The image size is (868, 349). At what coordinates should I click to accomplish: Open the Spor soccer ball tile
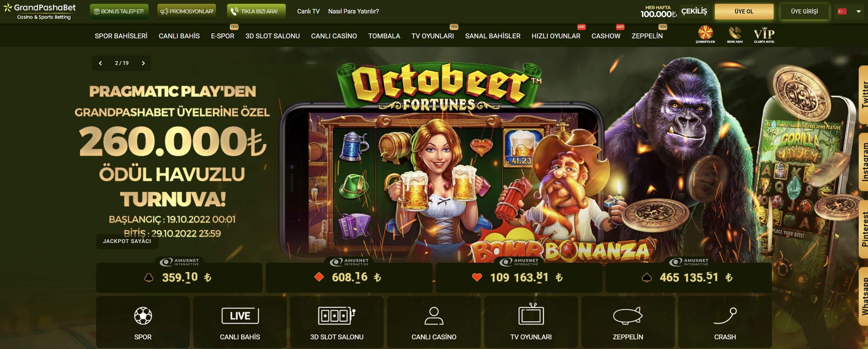tap(143, 322)
